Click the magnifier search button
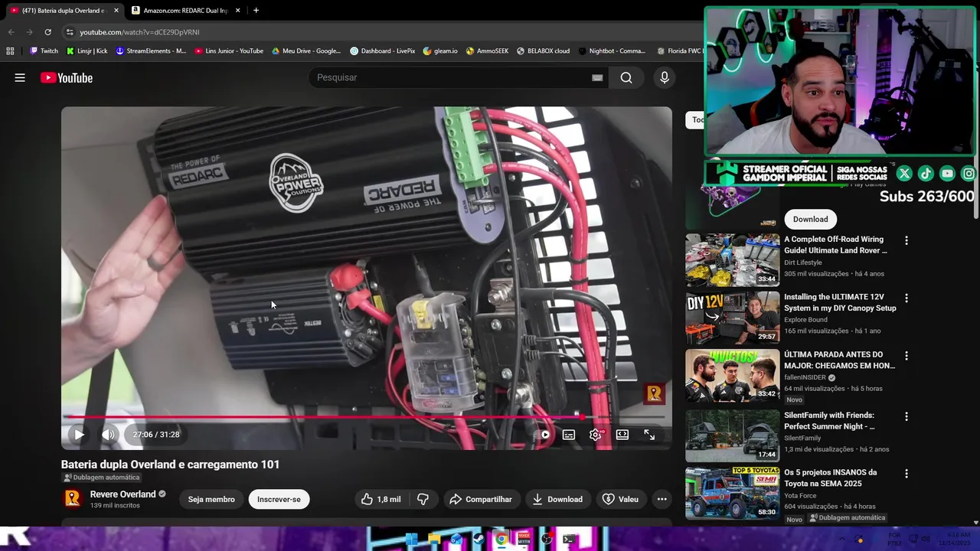This screenshot has height=551, width=980. click(x=626, y=77)
